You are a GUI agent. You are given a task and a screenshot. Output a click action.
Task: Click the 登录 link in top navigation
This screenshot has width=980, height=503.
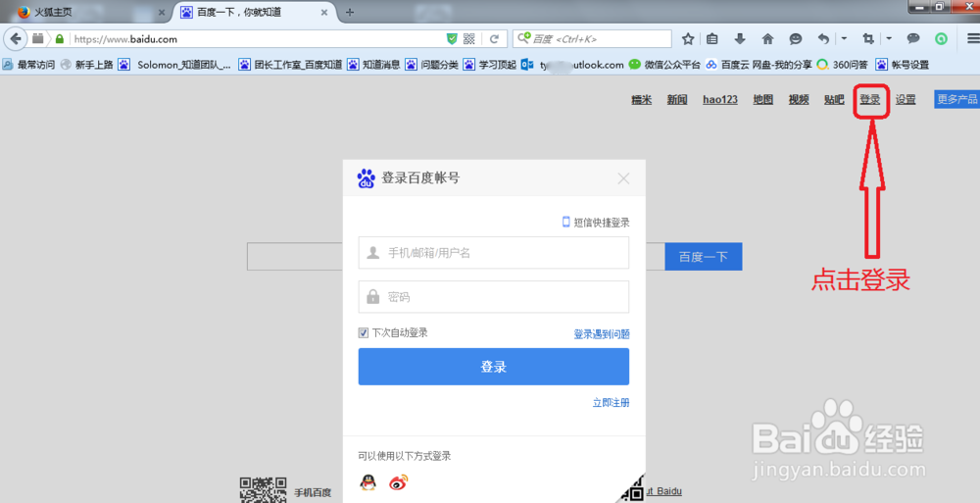click(870, 99)
